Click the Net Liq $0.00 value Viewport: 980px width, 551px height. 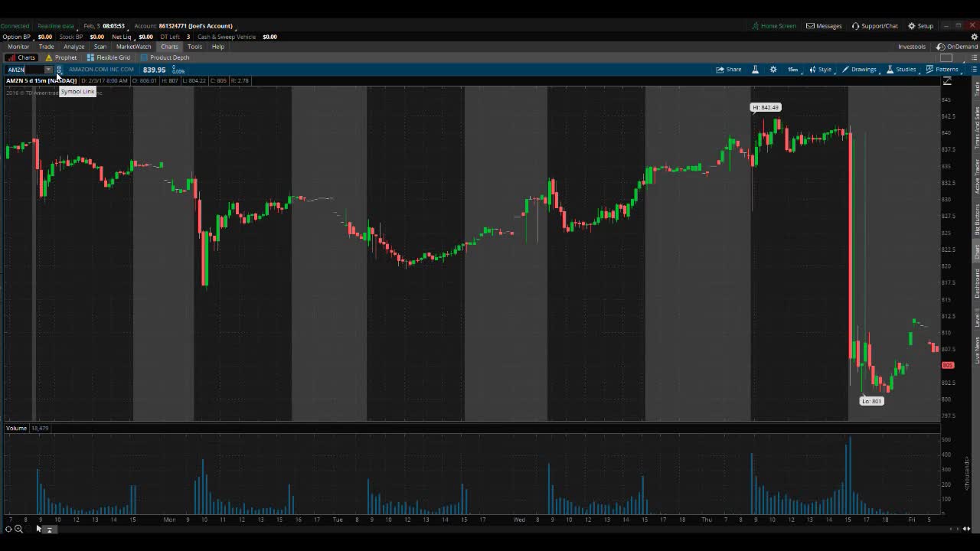(x=145, y=37)
